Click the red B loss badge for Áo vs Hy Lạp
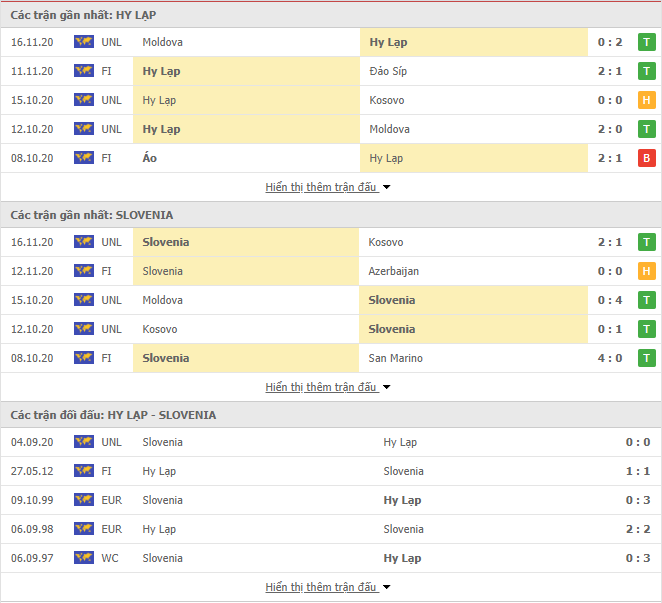662x603 pixels. [646, 158]
